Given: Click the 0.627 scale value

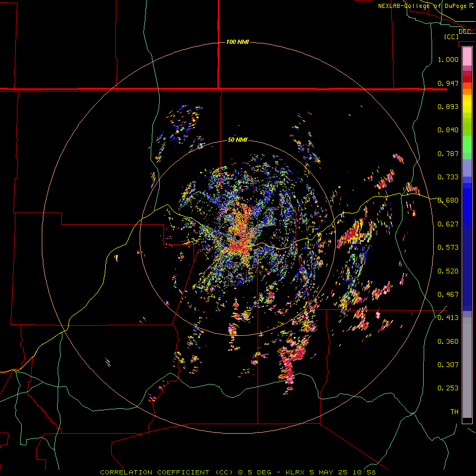Looking at the screenshot, I should tap(448, 224).
